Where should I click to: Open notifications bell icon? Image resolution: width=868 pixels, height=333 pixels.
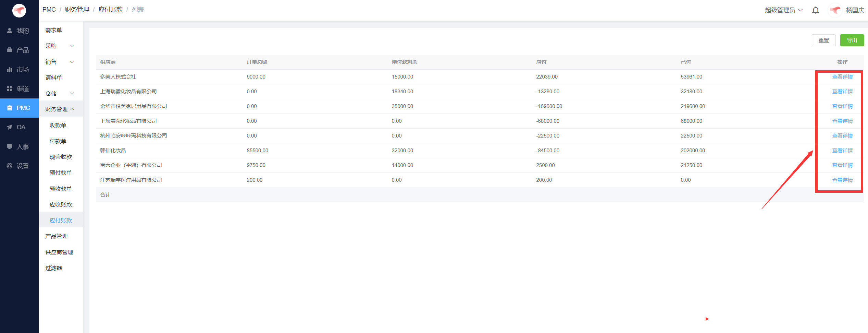tap(816, 10)
